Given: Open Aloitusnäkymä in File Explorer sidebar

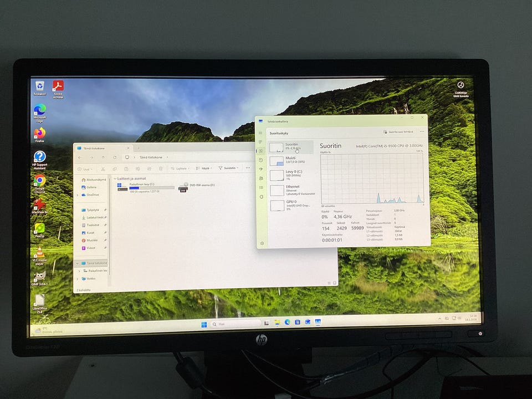Looking at the screenshot, I should click(x=94, y=180).
